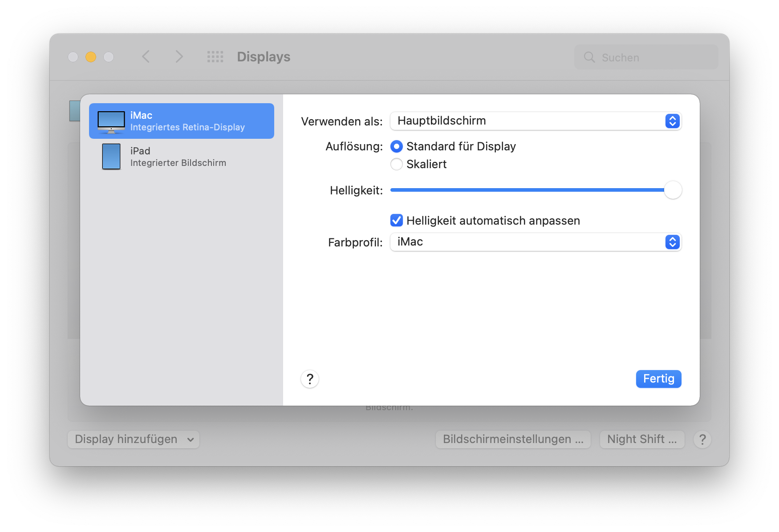Select the "Standard für Display" resolution option

(397, 146)
